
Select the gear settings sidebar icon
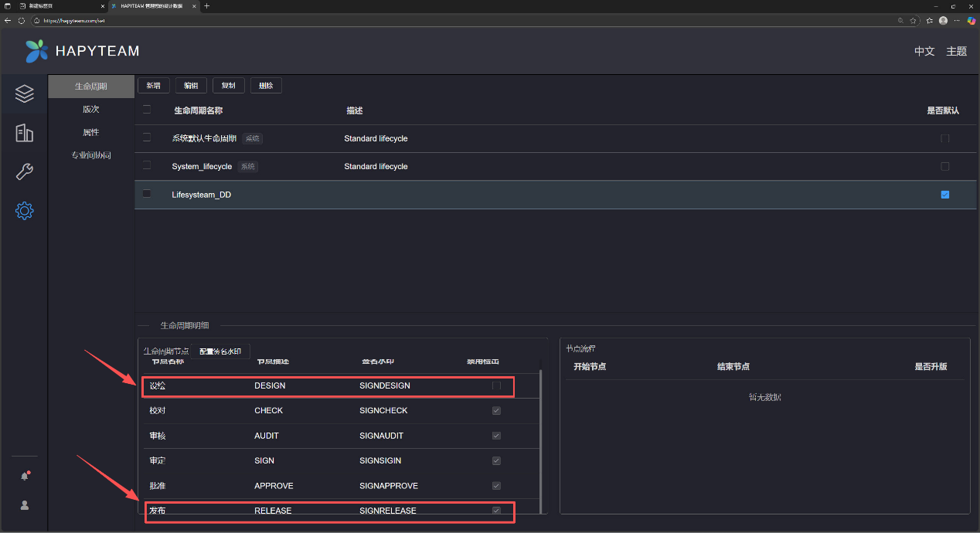[24, 210]
